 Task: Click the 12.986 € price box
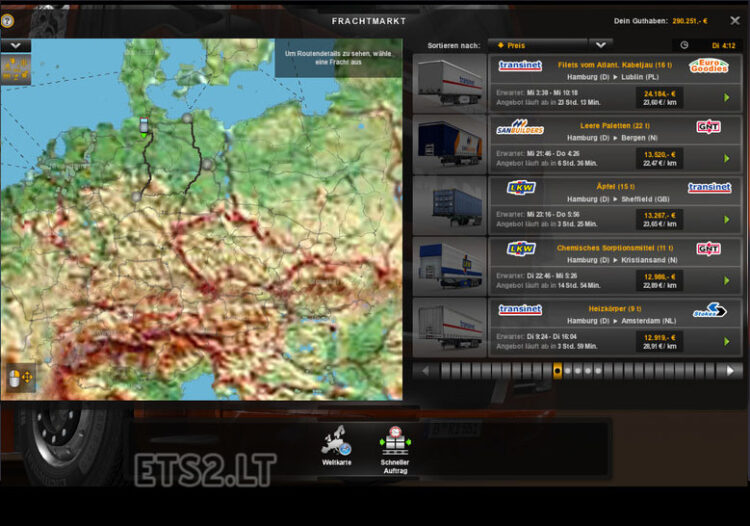pos(660,280)
